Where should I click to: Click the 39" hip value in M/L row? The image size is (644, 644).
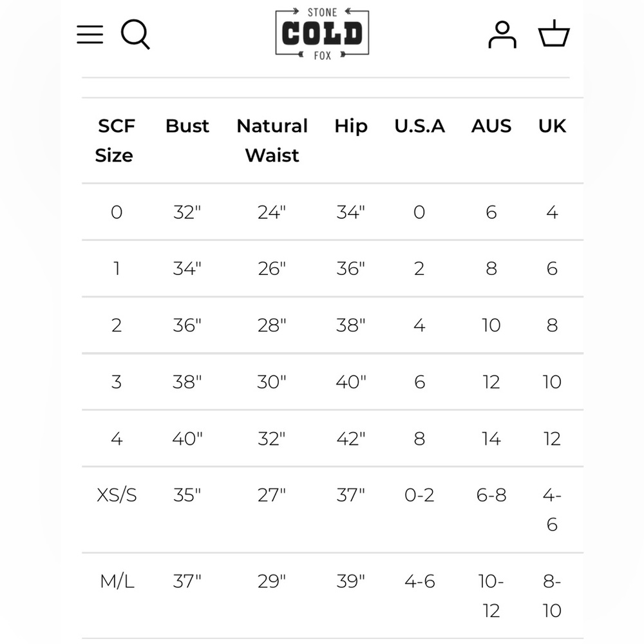click(351, 582)
